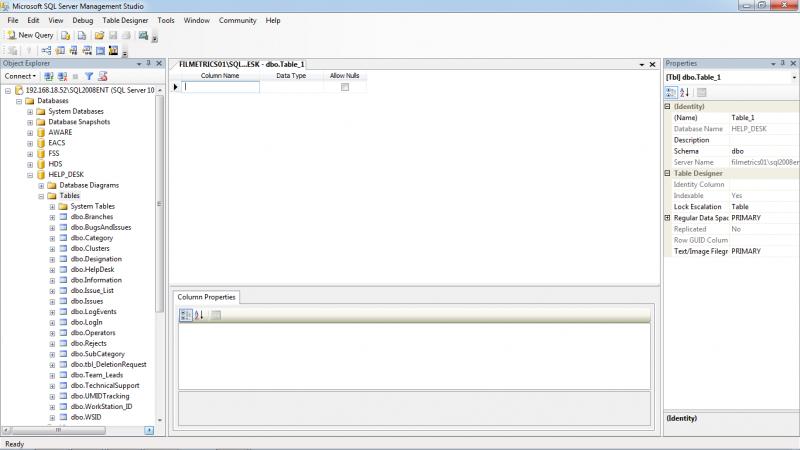Click the Set Primary Key icon
Screen dimensions: 800x450
[x=29, y=50]
